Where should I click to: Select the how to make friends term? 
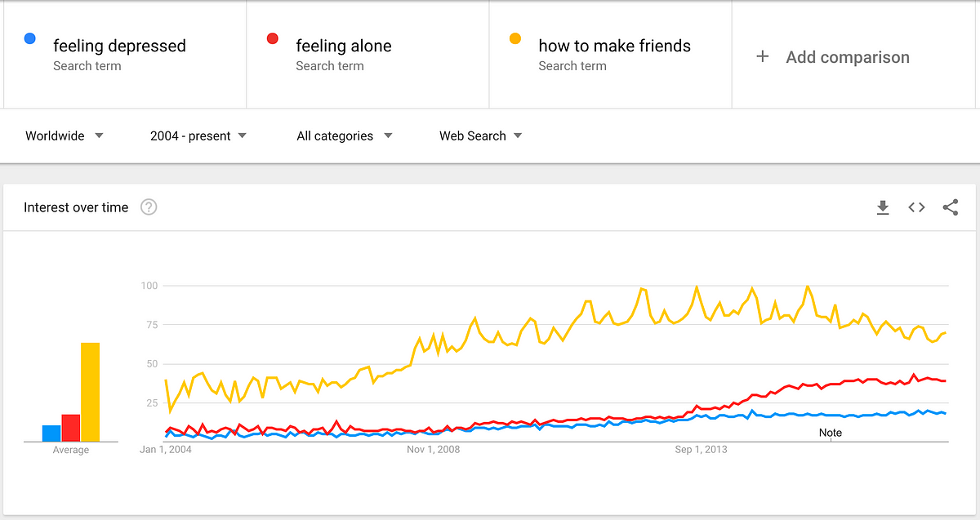point(614,47)
